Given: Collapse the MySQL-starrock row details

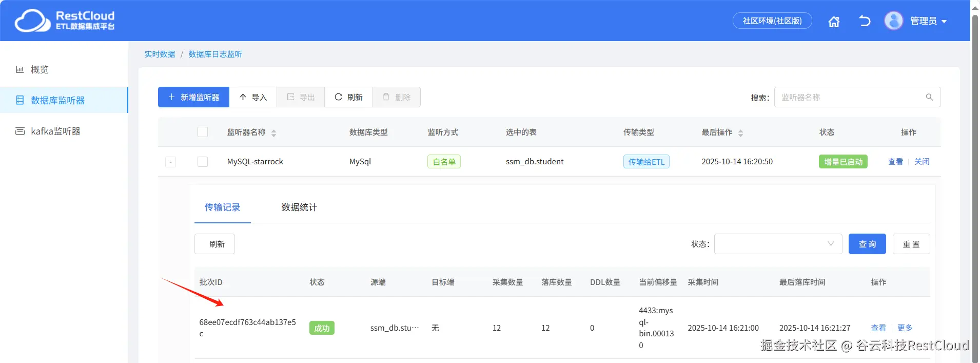Looking at the screenshot, I should coord(171,162).
